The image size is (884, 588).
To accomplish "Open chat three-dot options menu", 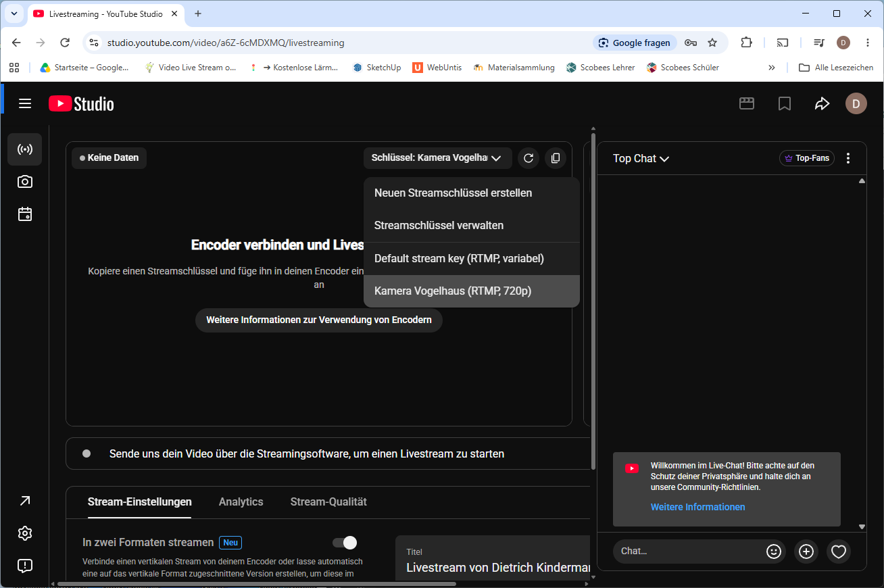I will [848, 158].
